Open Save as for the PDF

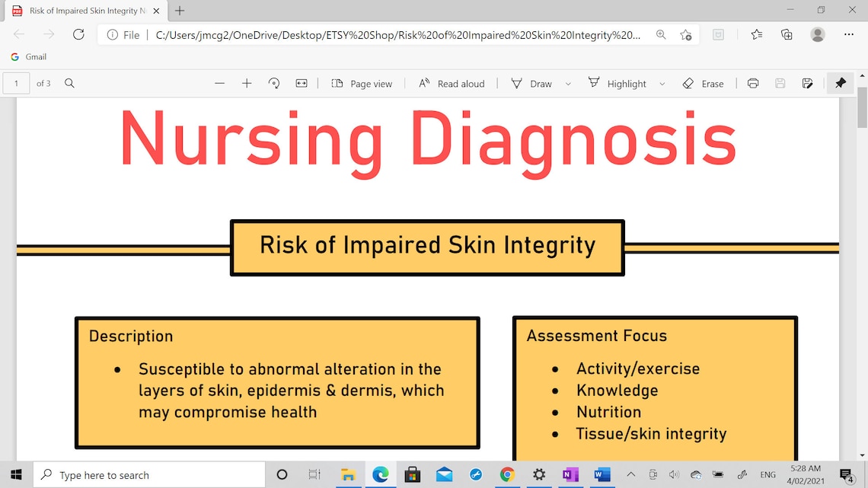tap(807, 83)
